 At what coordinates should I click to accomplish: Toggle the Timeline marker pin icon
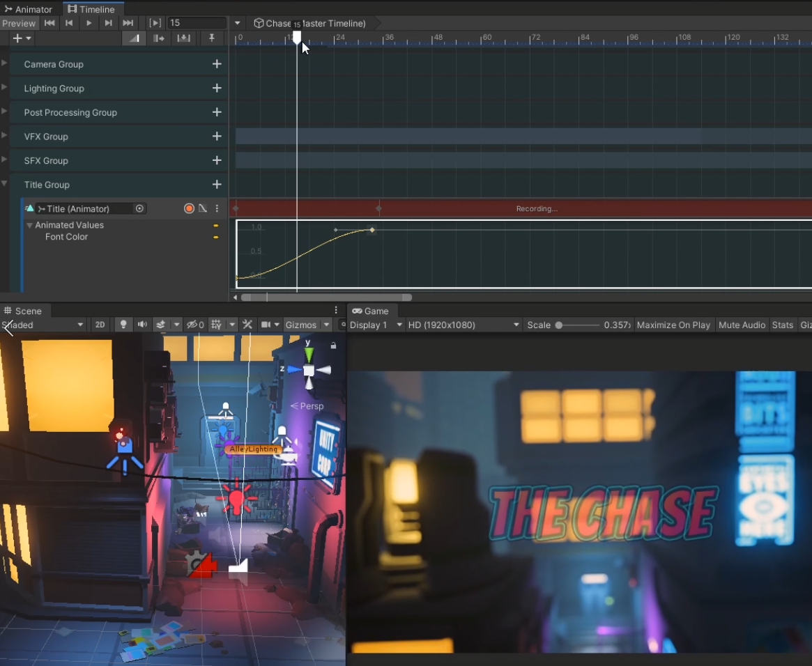tap(212, 38)
